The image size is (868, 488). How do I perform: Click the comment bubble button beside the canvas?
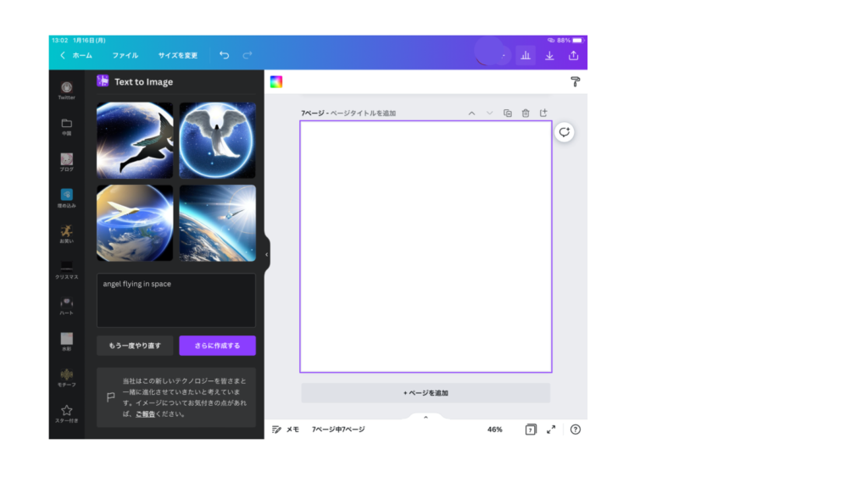[x=564, y=132]
